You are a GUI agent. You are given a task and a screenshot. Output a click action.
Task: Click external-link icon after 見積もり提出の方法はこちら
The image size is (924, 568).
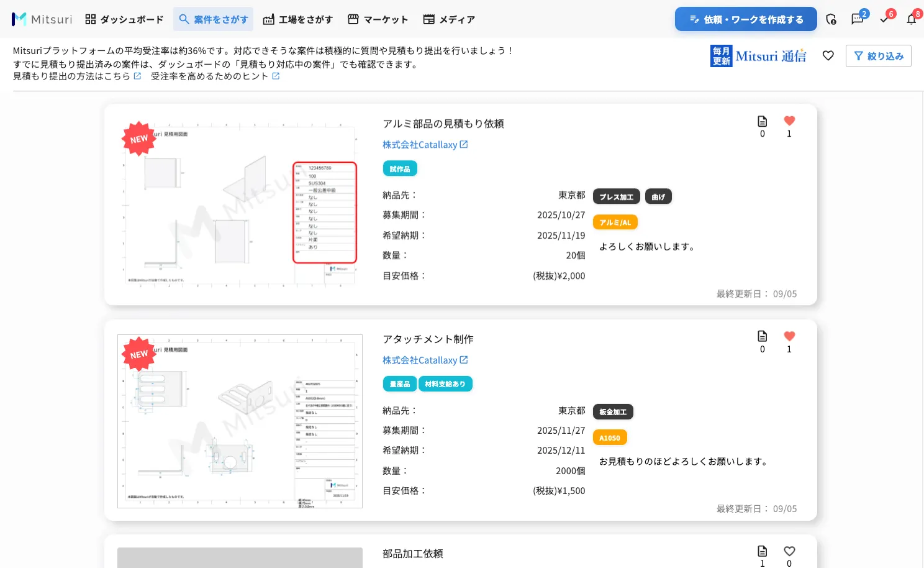137,76
